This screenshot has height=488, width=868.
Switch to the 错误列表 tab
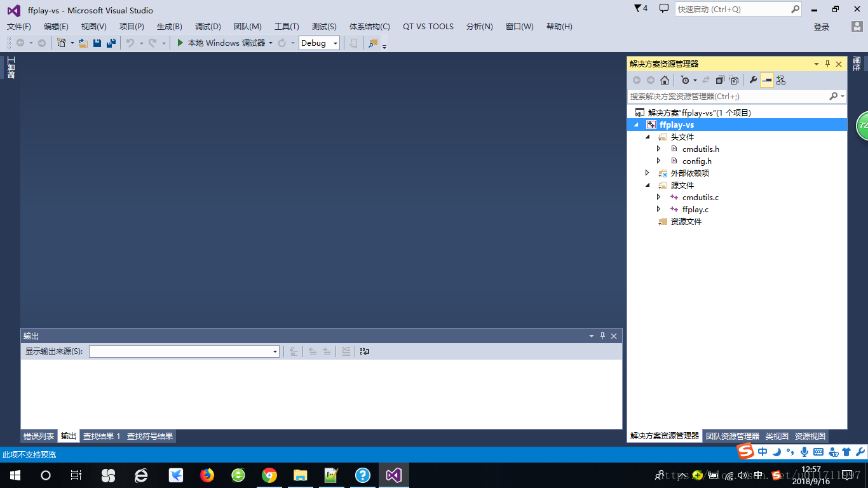[x=39, y=436]
